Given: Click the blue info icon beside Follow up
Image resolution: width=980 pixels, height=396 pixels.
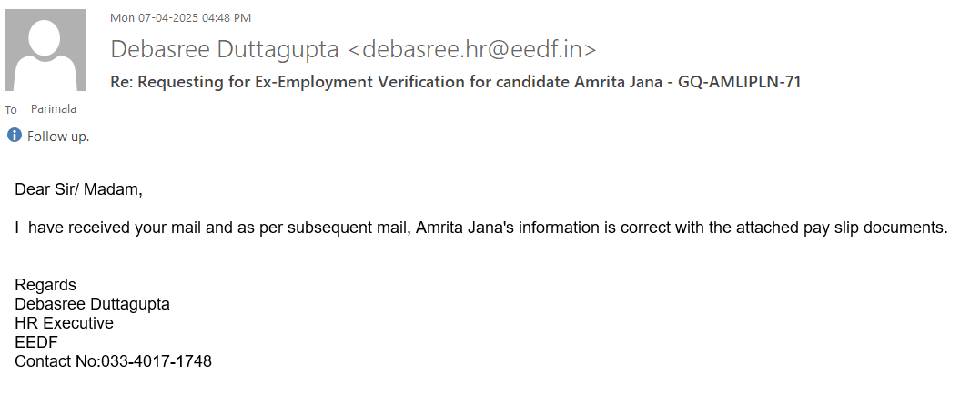Looking at the screenshot, I should pyautogui.click(x=14, y=136).
